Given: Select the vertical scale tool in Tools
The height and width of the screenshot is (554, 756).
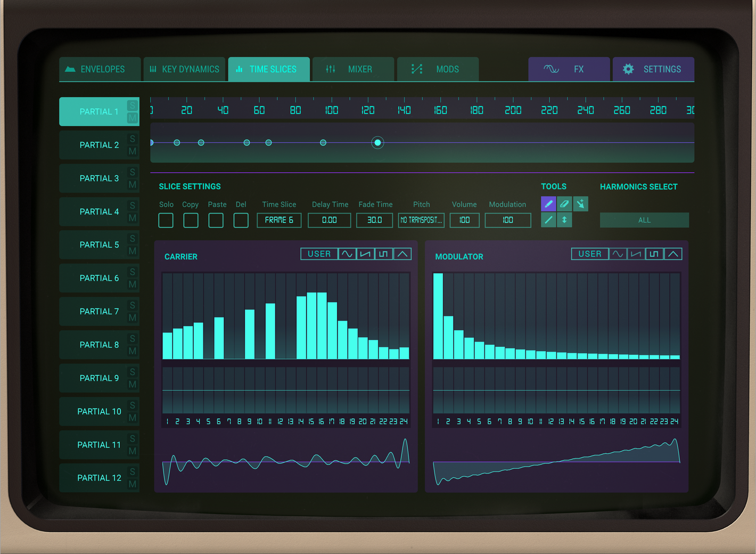Looking at the screenshot, I should 564,219.
